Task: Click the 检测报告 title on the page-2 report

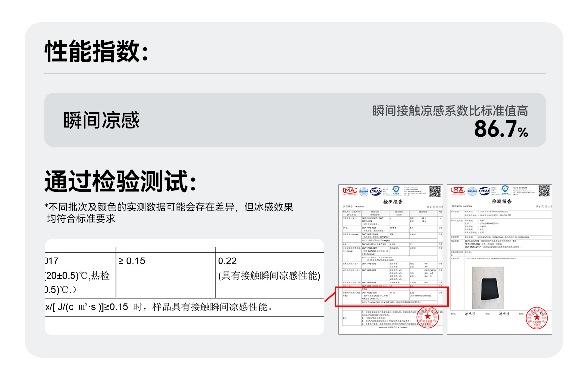Action: [x=392, y=201]
